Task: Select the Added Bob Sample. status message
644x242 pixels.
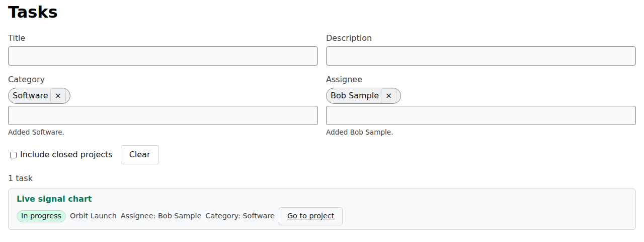Action: click(x=359, y=132)
